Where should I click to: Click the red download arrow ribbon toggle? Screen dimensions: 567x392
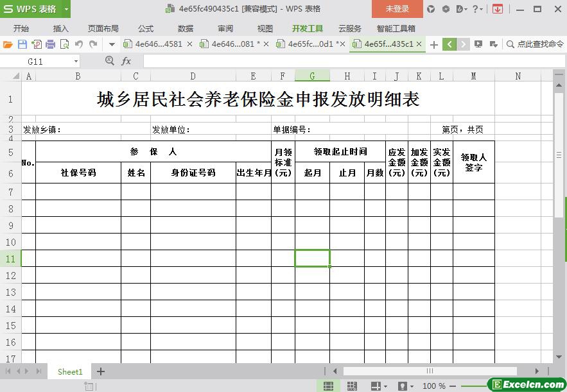[498, 9]
